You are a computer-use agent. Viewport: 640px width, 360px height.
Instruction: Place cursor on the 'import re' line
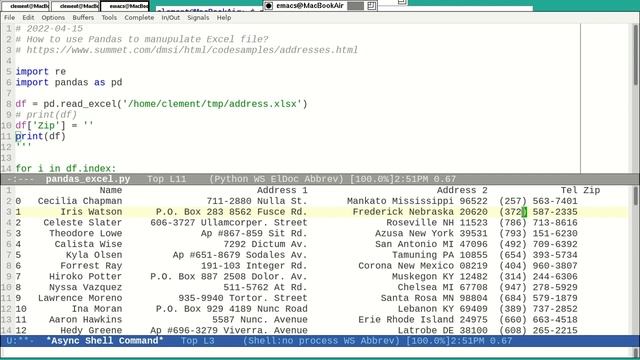pyautogui.click(x=40, y=71)
